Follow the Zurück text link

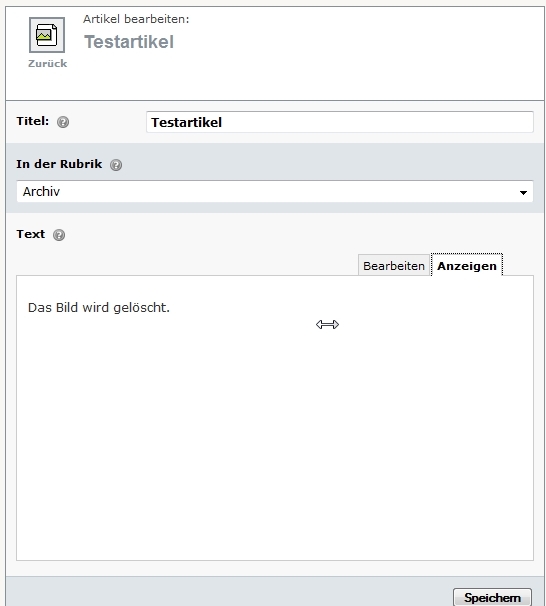pyautogui.click(x=48, y=63)
